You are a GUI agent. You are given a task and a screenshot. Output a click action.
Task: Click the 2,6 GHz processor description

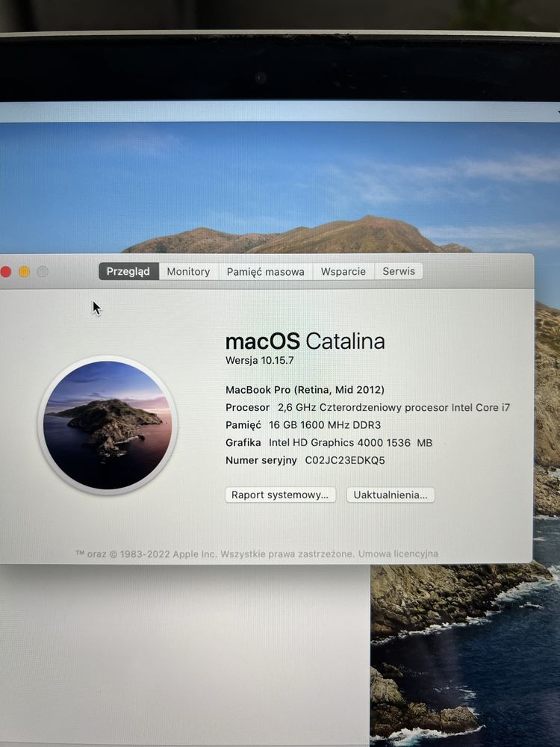click(393, 407)
